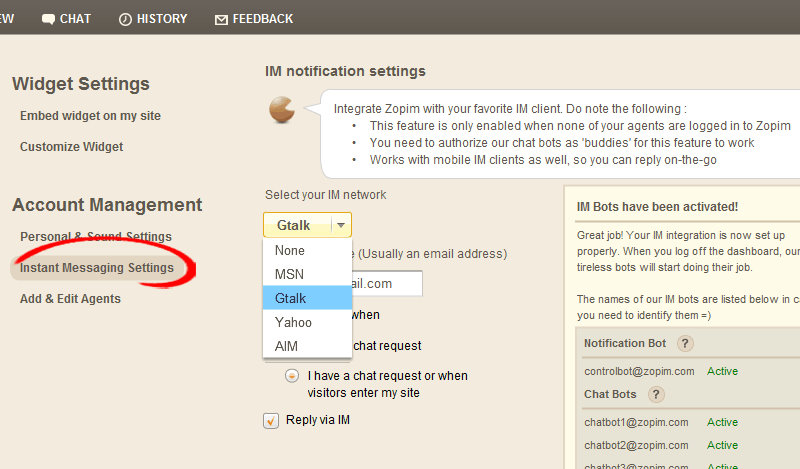
Task: Select MSN in the IM network list
Action: (307, 275)
